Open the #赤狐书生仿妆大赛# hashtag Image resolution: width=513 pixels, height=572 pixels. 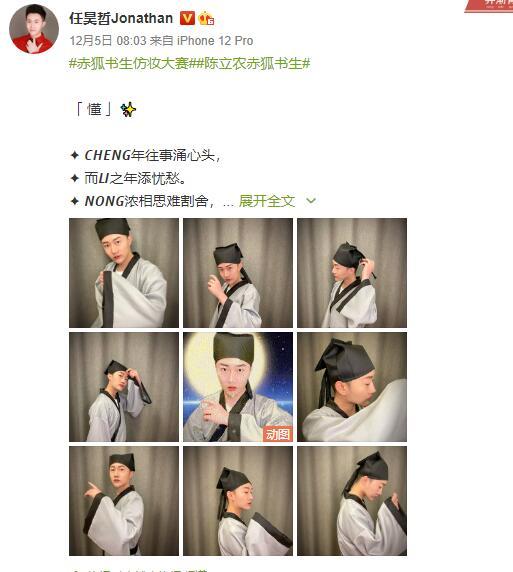click(x=129, y=63)
